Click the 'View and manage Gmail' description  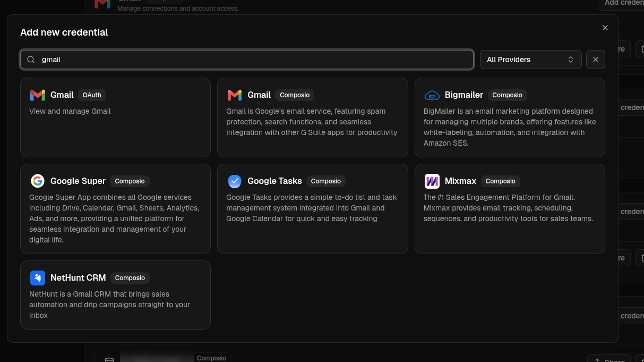tap(70, 111)
